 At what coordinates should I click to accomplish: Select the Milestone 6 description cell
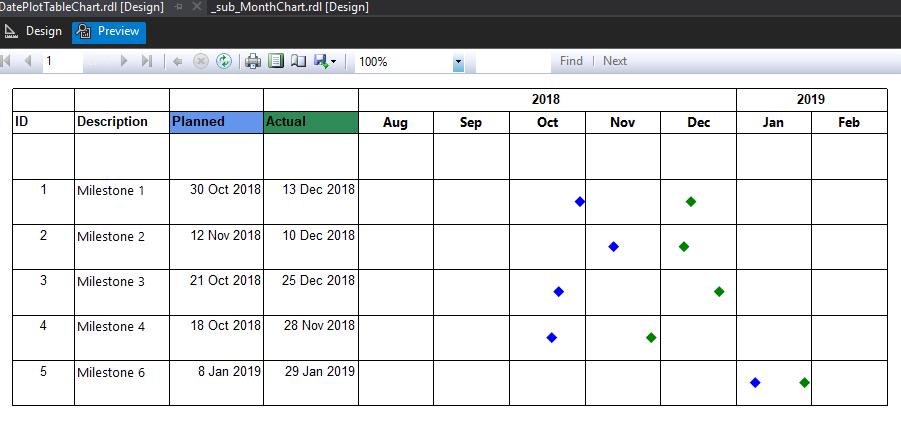[122, 383]
